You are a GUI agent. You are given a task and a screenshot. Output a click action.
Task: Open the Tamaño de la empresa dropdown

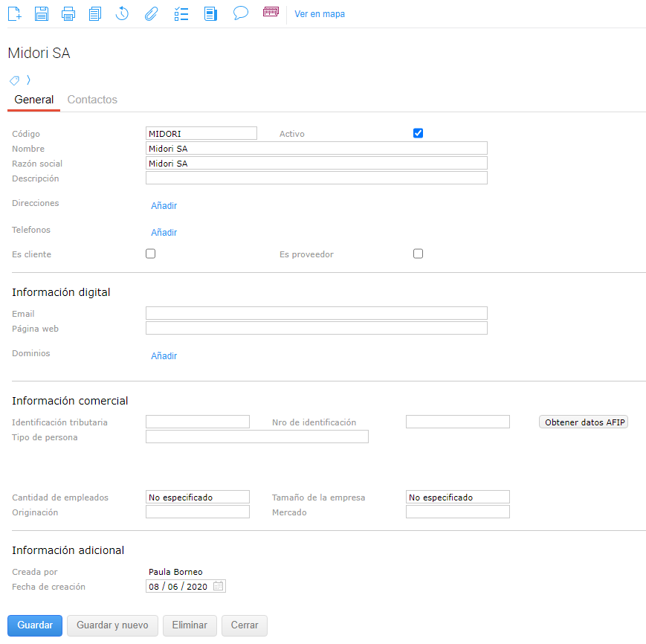[x=457, y=497]
